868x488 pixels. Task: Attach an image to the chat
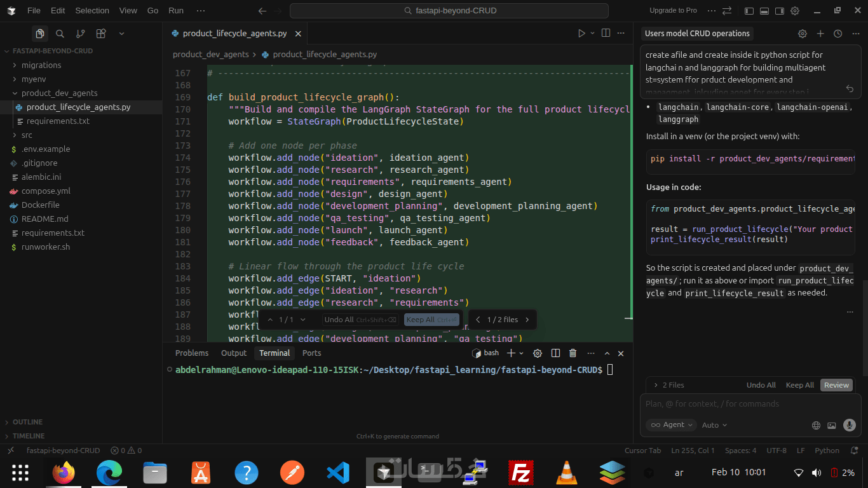pyautogui.click(x=832, y=425)
